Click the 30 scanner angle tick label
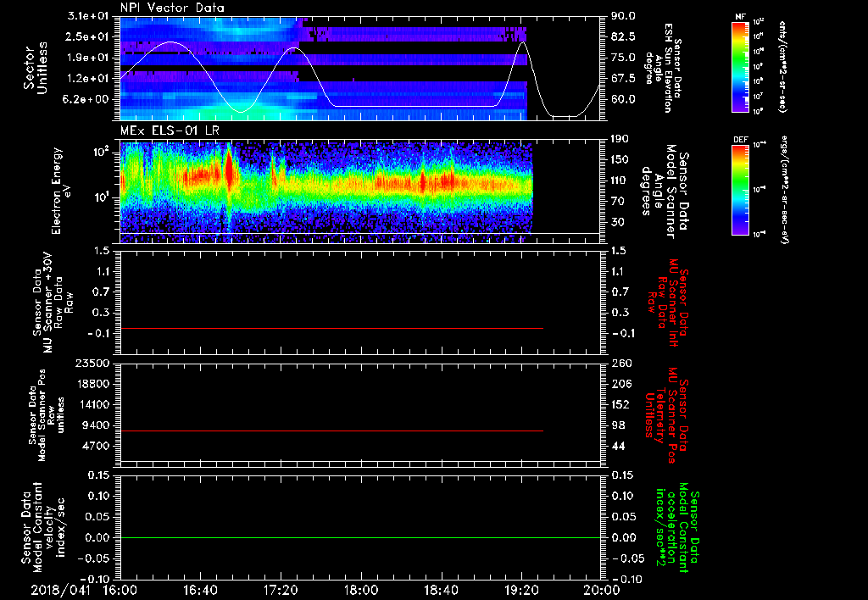The width and height of the screenshot is (868, 600). click(618, 223)
